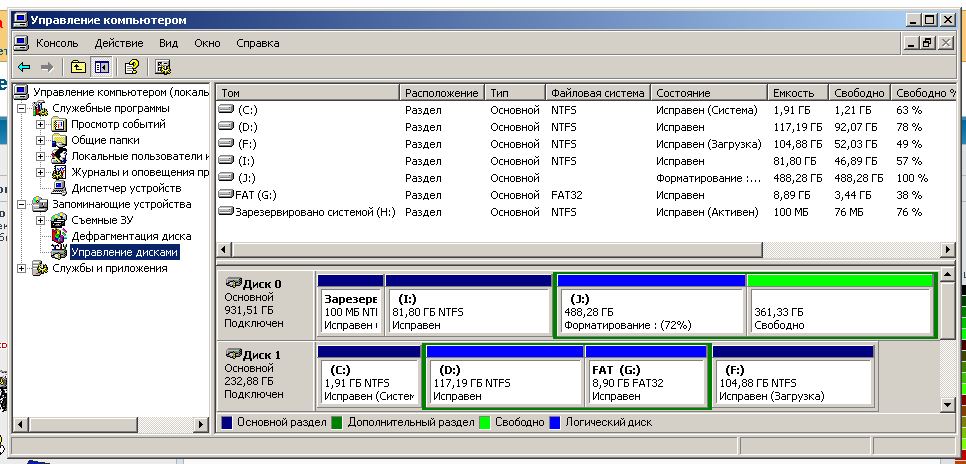
Task: Click the Disk 0 (Диск 0) label box
Action: (265, 304)
